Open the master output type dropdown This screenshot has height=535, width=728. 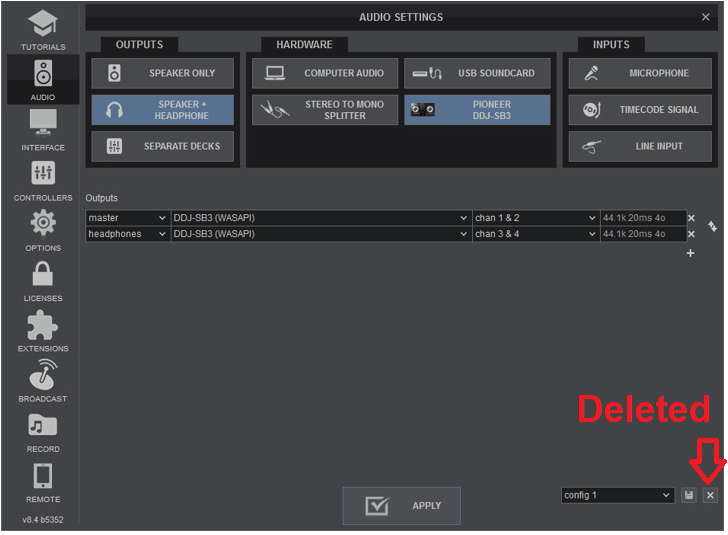(127, 218)
